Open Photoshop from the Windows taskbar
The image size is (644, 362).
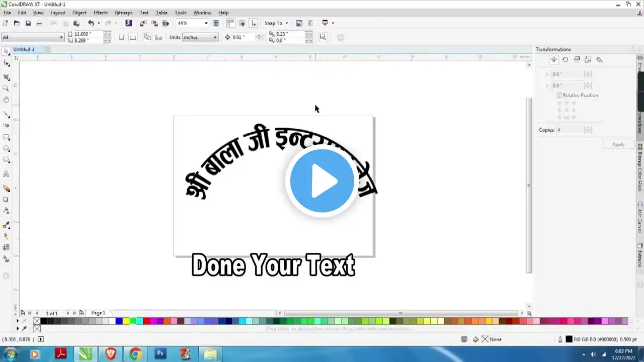point(160,354)
